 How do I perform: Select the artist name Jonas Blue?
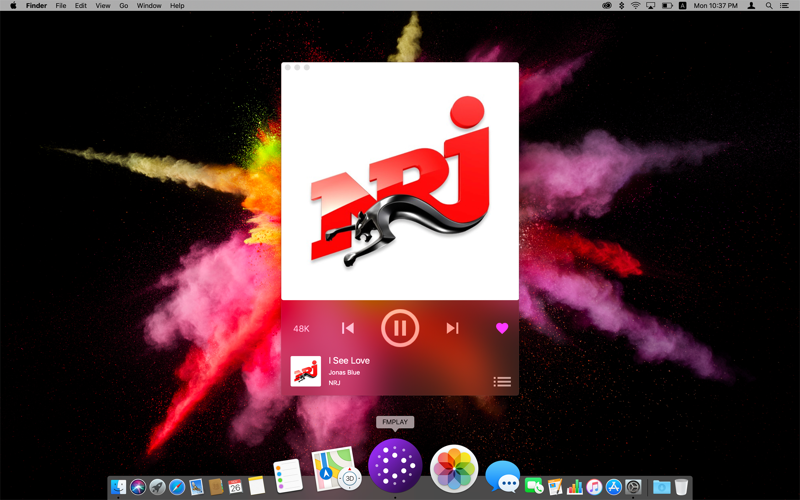344,372
